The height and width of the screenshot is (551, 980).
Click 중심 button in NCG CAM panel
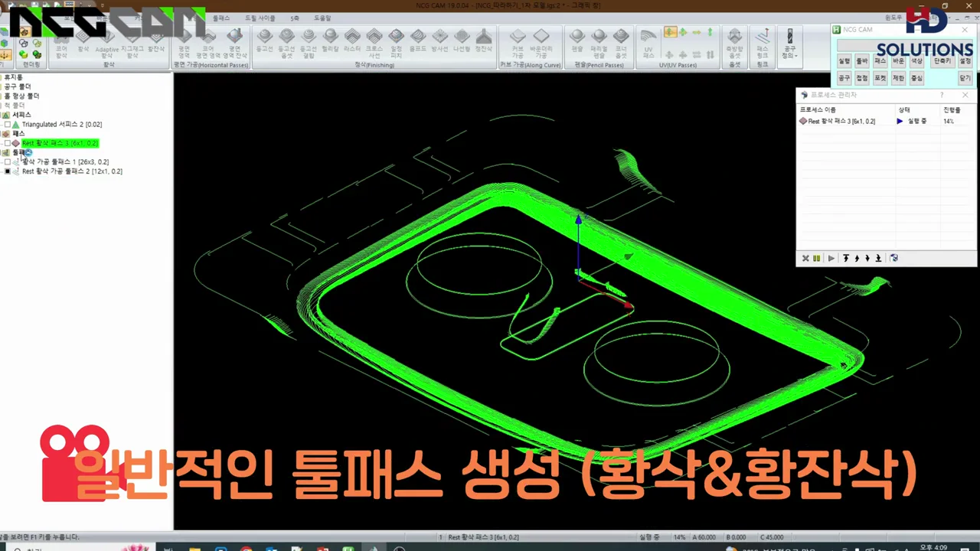[916, 78]
